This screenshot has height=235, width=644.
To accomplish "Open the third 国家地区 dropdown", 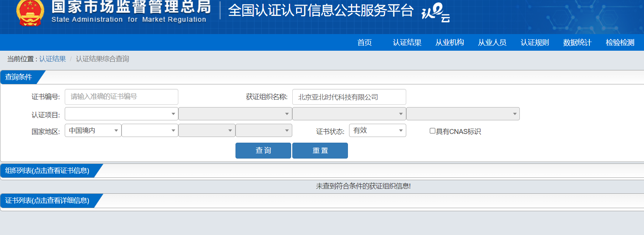I will 207,130.
